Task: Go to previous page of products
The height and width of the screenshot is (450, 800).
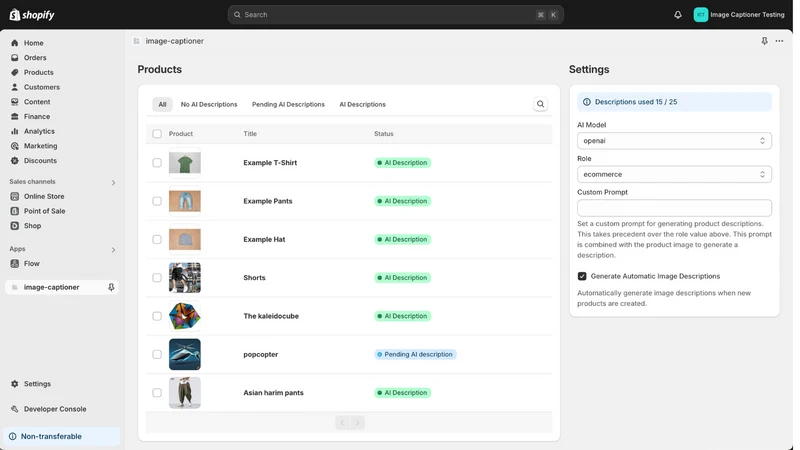Action: (x=342, y=422)
